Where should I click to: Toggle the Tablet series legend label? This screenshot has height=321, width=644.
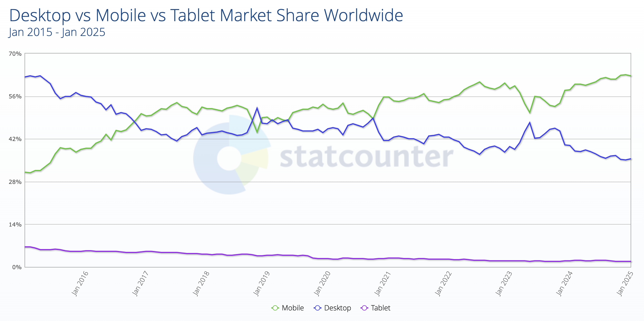click(381, 308)
